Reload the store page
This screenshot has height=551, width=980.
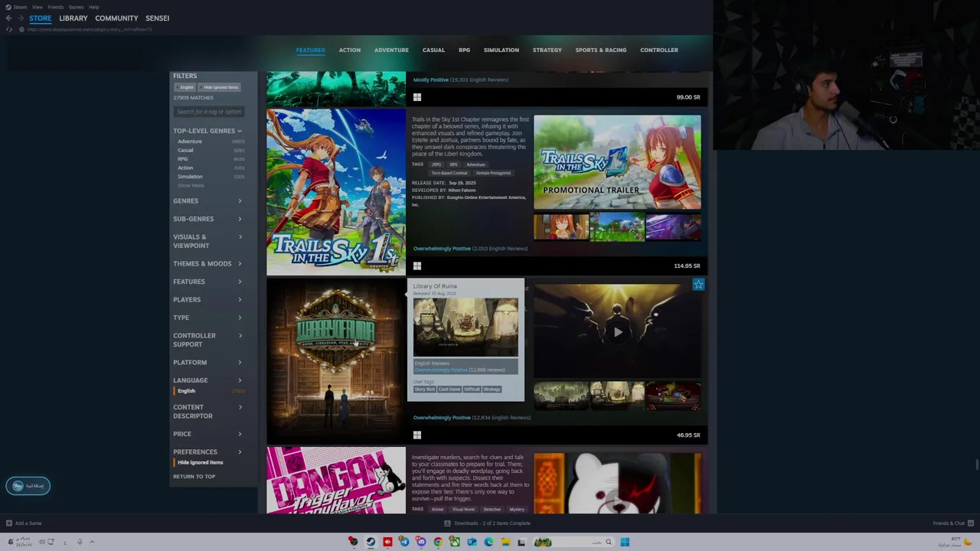point(9,29)
